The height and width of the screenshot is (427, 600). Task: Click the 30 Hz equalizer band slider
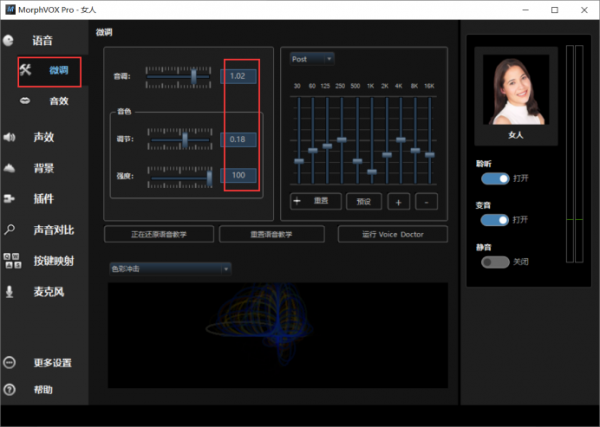click(299, 161)
